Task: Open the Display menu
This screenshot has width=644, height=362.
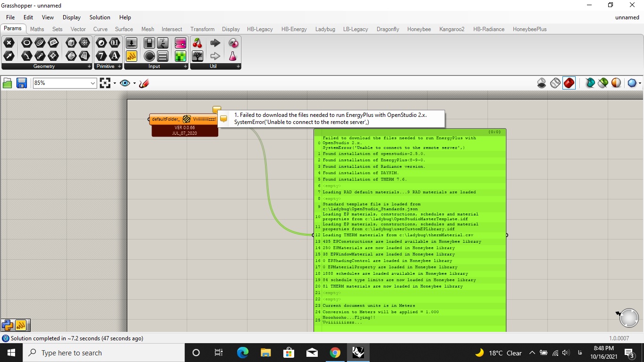Action: click(72, 17)
